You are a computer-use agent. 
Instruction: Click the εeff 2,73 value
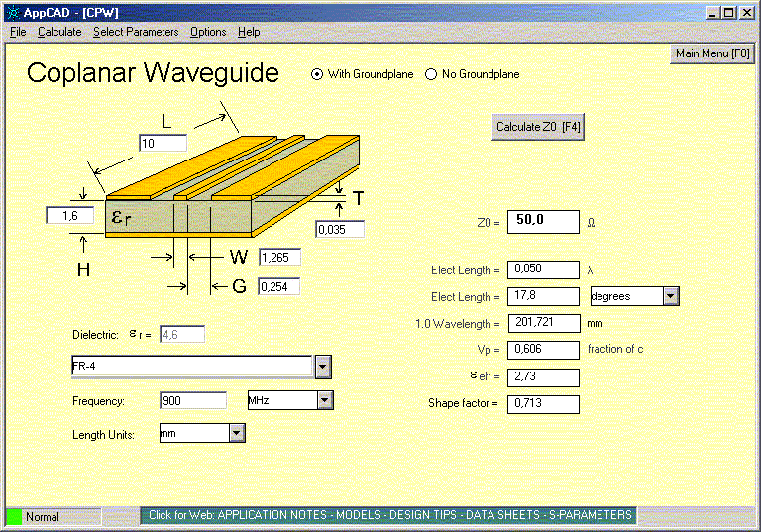pyautogui.click(x=544, y=377)
